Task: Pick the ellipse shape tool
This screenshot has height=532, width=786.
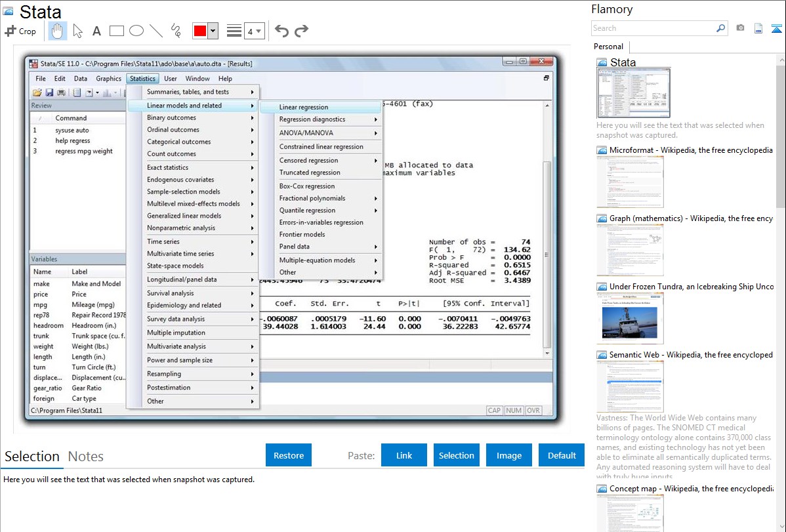Action: point(136,31)
